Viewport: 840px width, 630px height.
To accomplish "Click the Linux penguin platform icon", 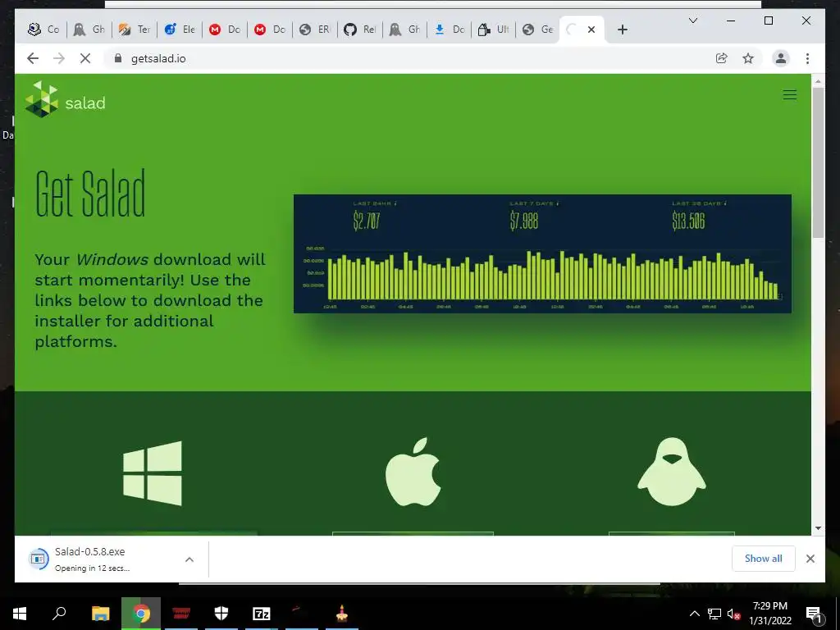I will 671,472.
